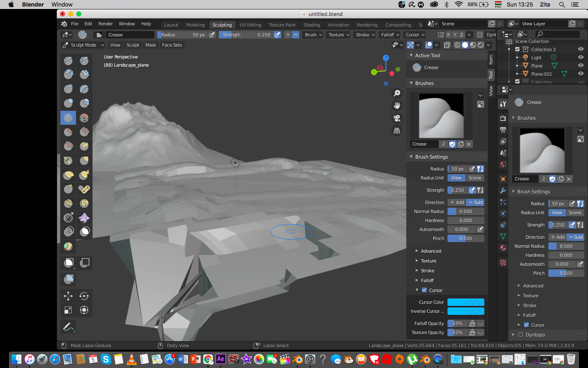Select the Draw brush tool
The height and width of the screenshot is (368, 588).
coord(68,61)
